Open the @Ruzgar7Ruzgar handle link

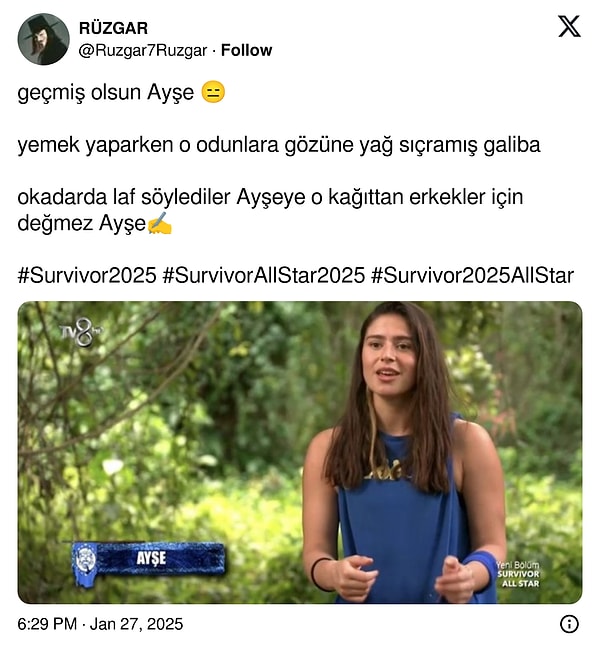(x=143, y=50)
